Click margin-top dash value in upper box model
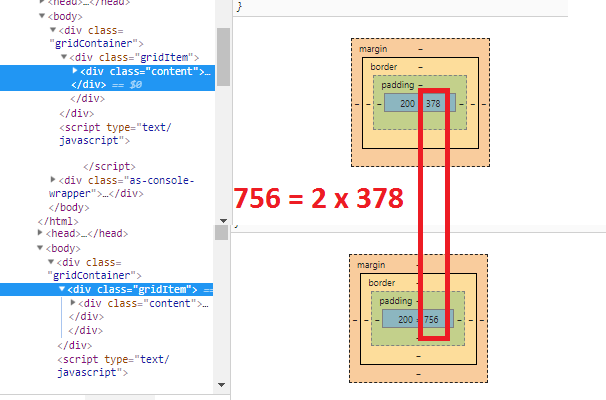 tap(420, 49)
